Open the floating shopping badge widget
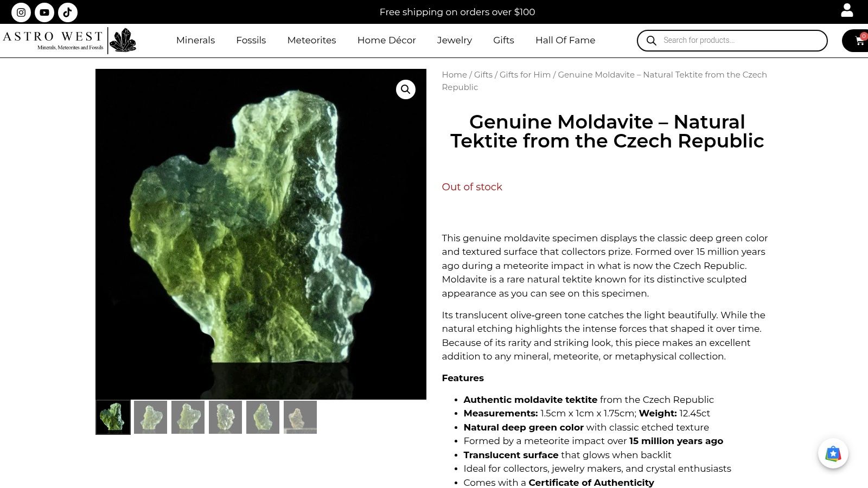868x488 pixels. (x=833, y=453)
